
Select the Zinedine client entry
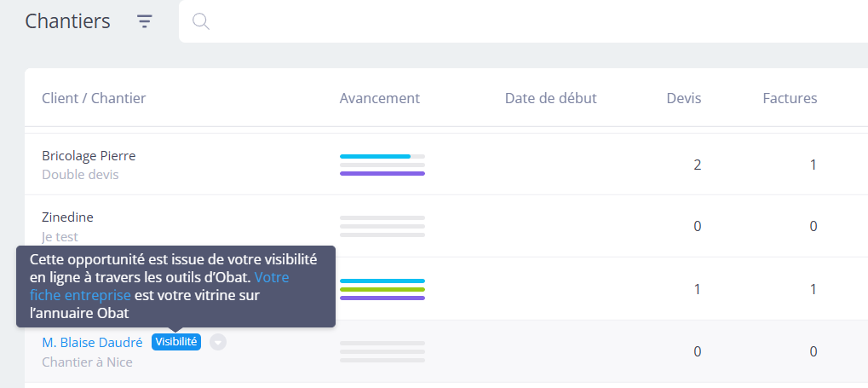(x=67, y=217)
